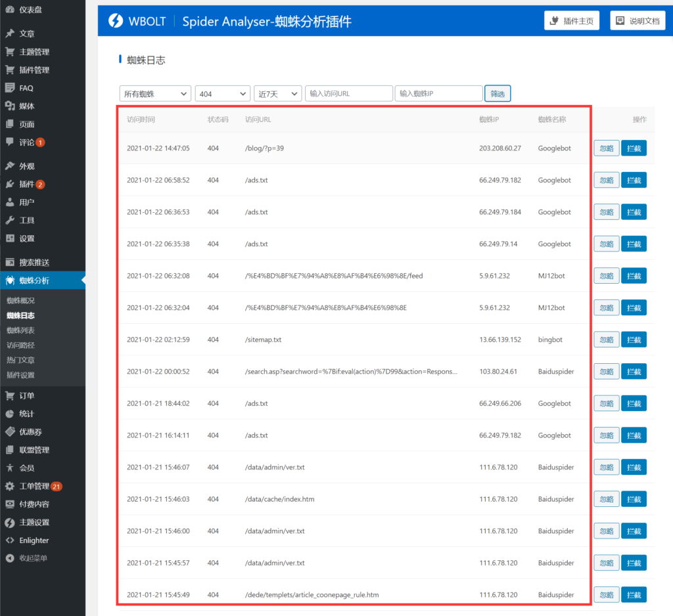Click the pushpin icon for 文章

click(x=9, y=33)
